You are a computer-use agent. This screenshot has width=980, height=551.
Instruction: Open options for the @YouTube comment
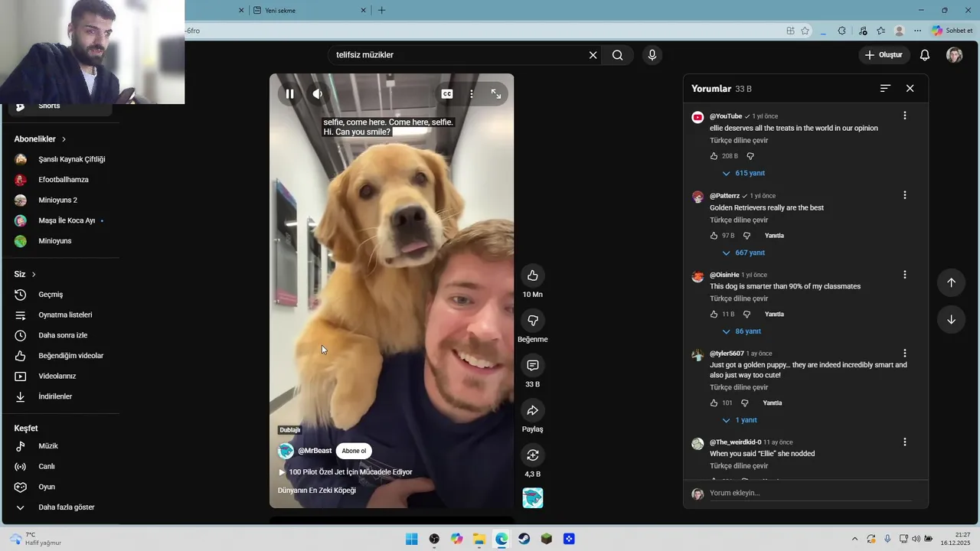pos(904,116)
